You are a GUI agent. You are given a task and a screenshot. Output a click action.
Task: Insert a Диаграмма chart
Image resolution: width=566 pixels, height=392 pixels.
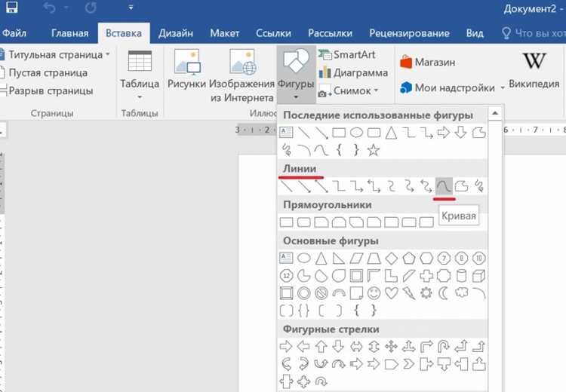[353, 72]
